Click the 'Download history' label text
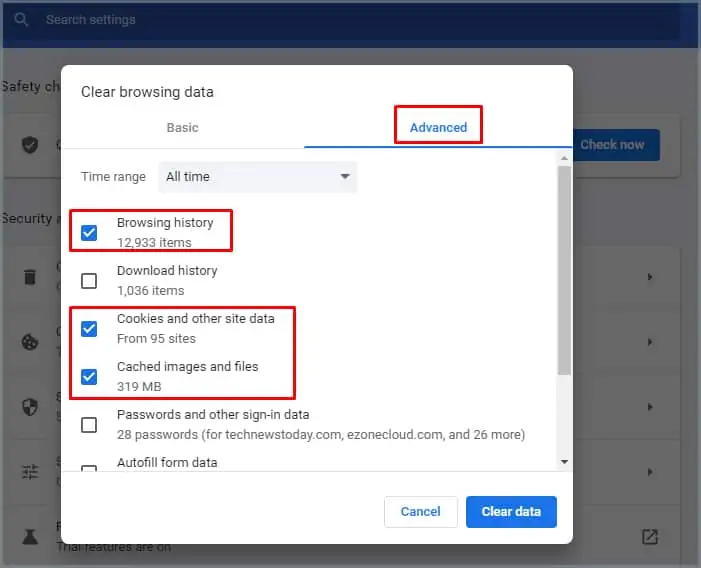This screenshot has height=568, width=701. (167, 270)
